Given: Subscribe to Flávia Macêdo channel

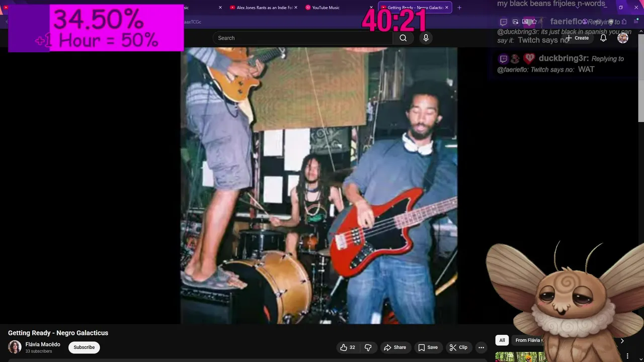Looking at the screenshot, I should (x=84, y=347).
